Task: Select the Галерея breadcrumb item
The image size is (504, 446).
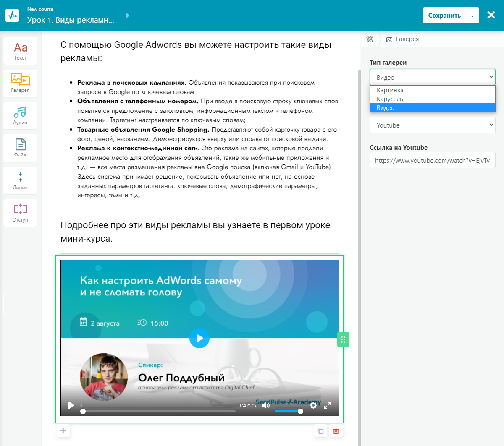Action: click(402, 39)
